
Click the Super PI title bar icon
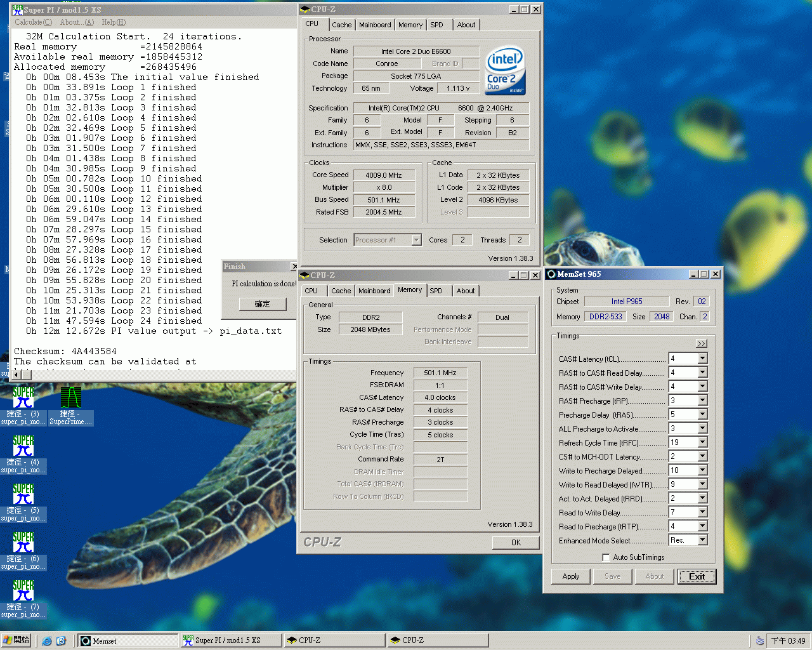pyautogui.click(x=17, y=10)
